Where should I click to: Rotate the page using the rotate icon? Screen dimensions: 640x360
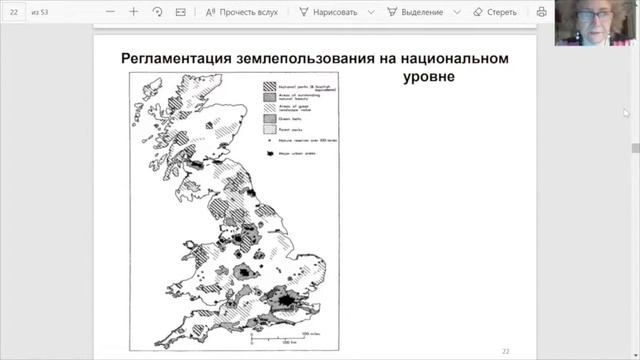click(157, 12)
